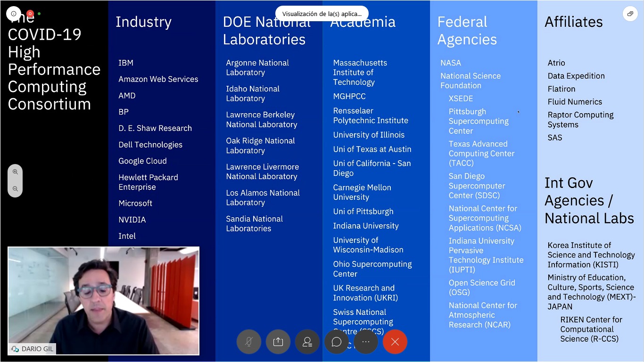Click the DARIO GIL name label
644x362 pixels.
pos(33,349)
